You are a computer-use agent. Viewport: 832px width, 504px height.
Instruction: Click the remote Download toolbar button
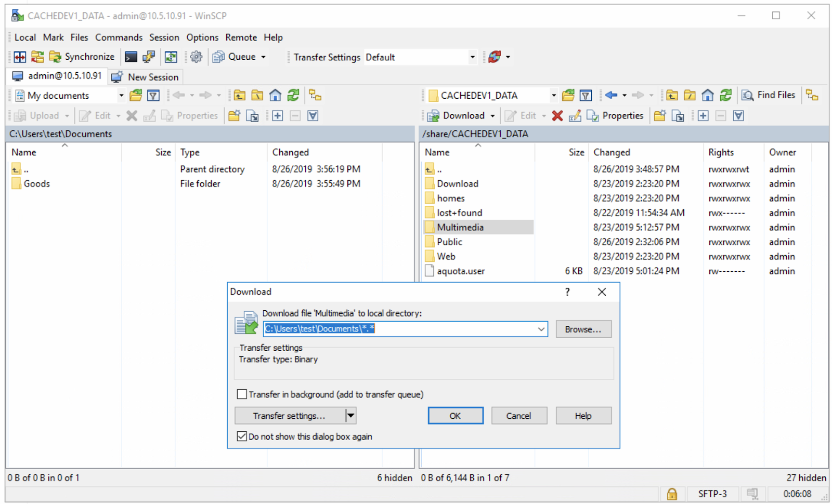[457, 115]
